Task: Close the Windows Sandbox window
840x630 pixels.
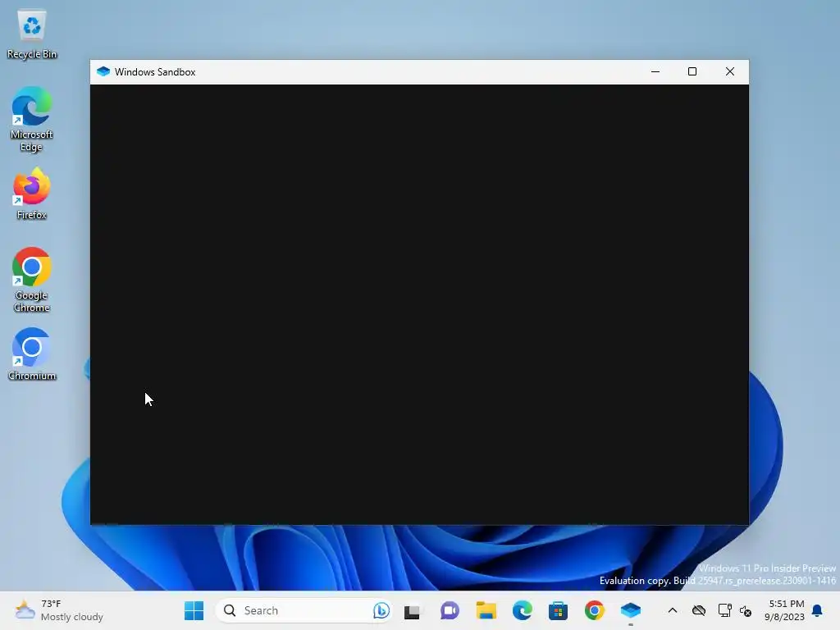Action: (729, 72)
